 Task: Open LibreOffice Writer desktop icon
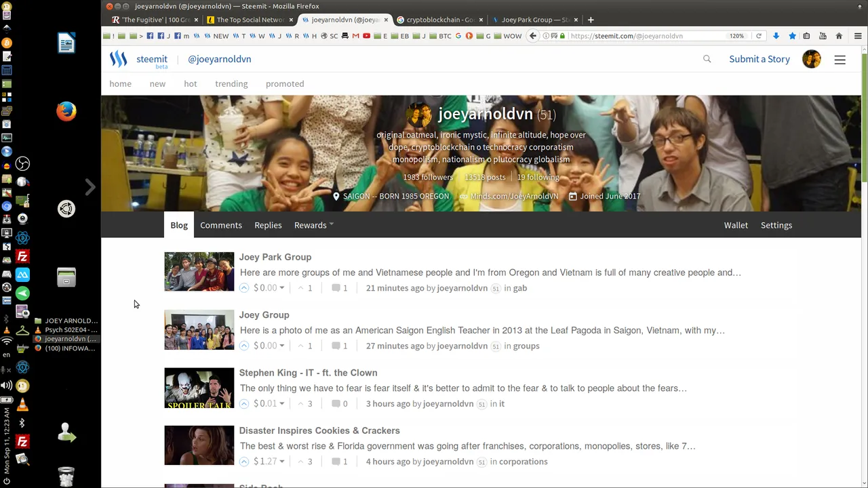coord(66,43)
